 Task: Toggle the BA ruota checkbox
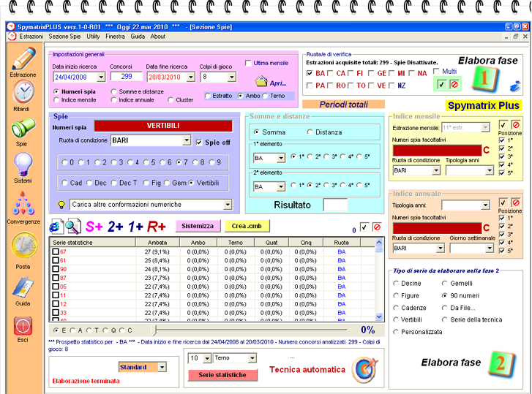(310, 73)
